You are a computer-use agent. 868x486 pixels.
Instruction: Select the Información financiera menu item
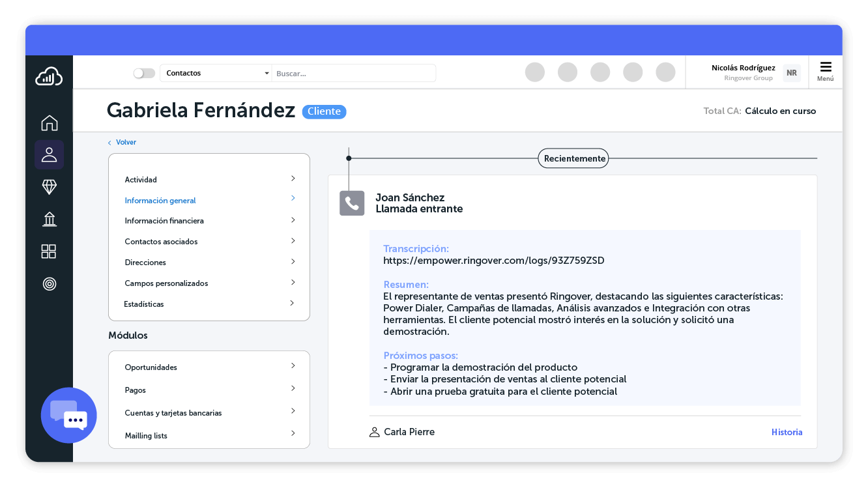point(209,220)
